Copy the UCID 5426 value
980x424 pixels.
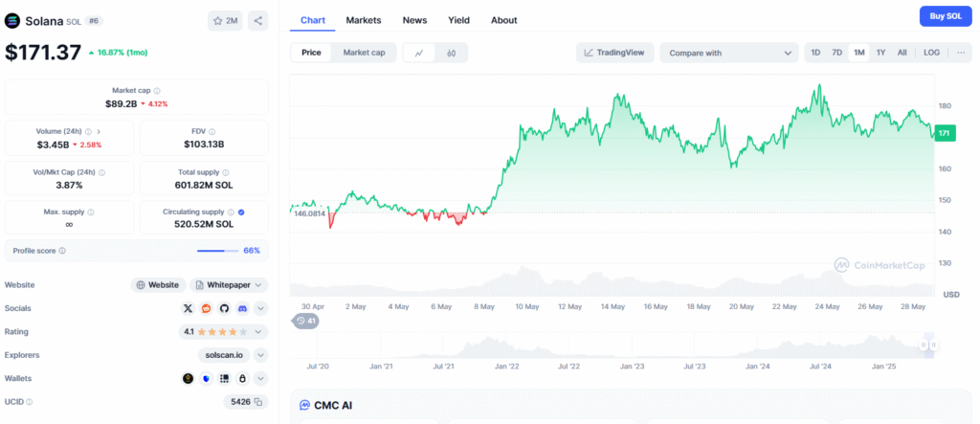point(257,401)
